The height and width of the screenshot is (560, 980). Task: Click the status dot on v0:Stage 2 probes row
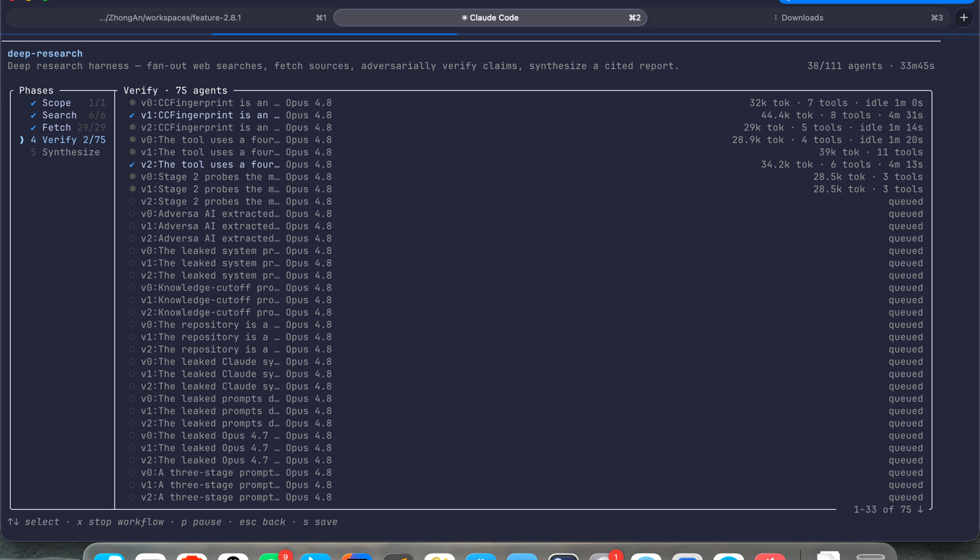132,177
